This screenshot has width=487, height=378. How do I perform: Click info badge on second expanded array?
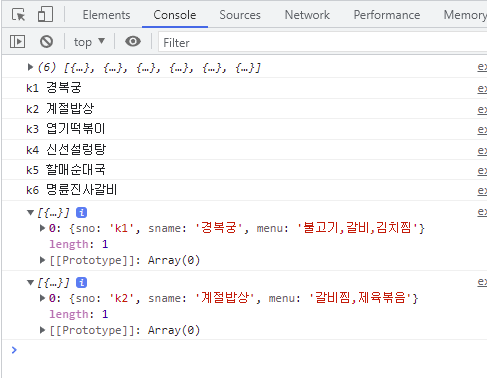tap(81, 283)
